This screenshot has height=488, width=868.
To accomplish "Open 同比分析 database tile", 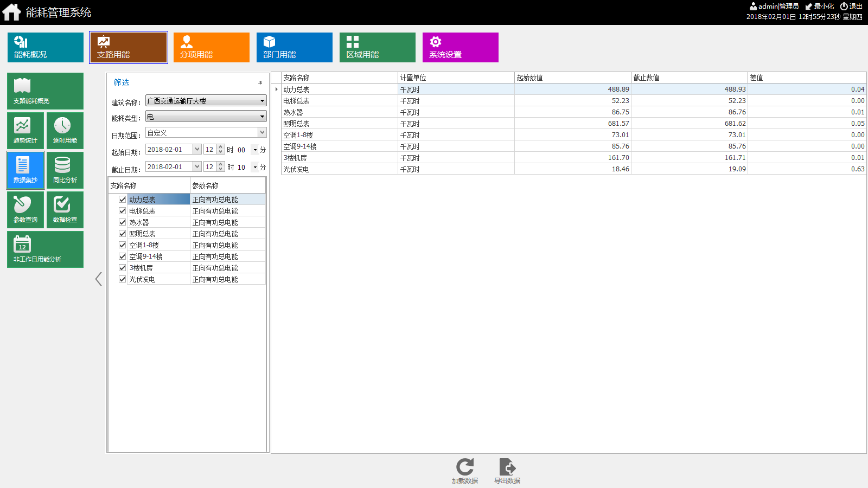I will coord(65,170).
